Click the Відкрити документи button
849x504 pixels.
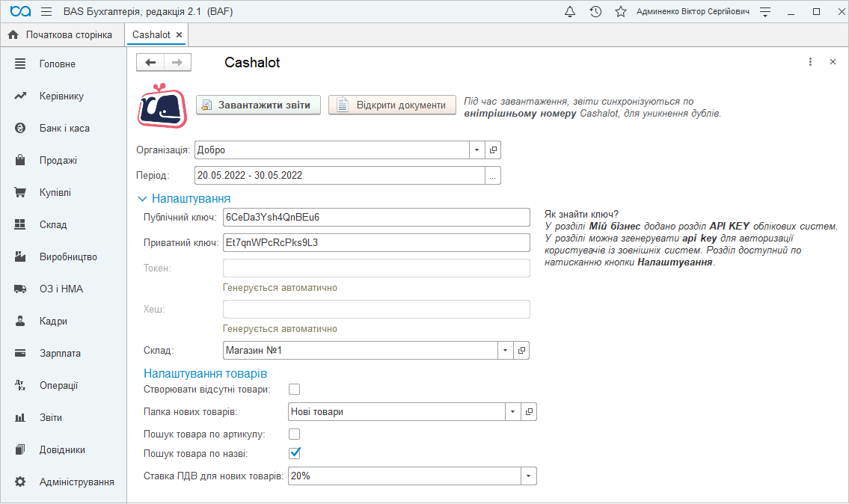point(392,105)
